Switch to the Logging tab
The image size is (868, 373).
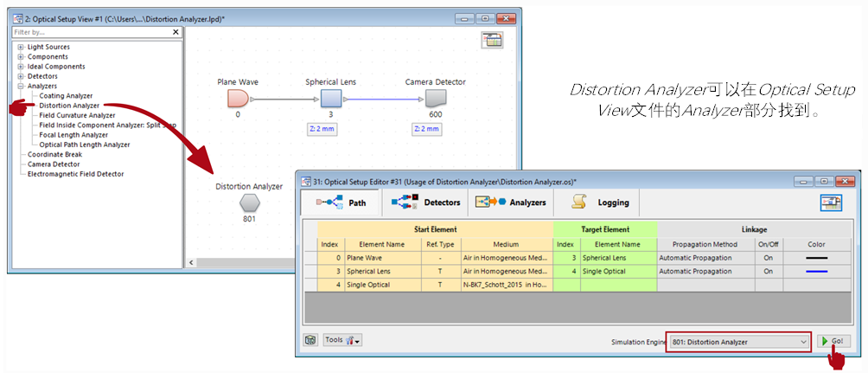[597, 203]
